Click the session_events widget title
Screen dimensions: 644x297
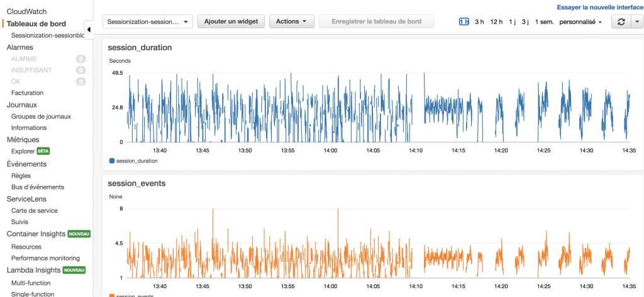pyautogui.click(x=136, y=183)
